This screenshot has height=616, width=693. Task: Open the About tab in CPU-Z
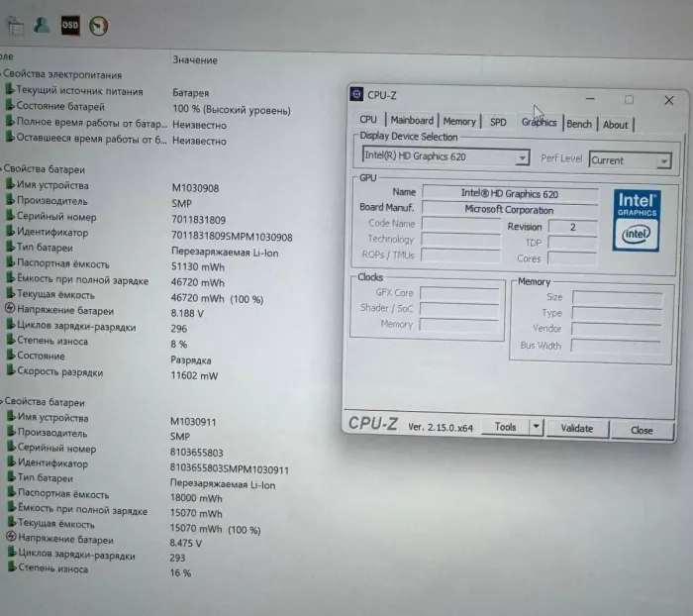[x=615, y=125]
